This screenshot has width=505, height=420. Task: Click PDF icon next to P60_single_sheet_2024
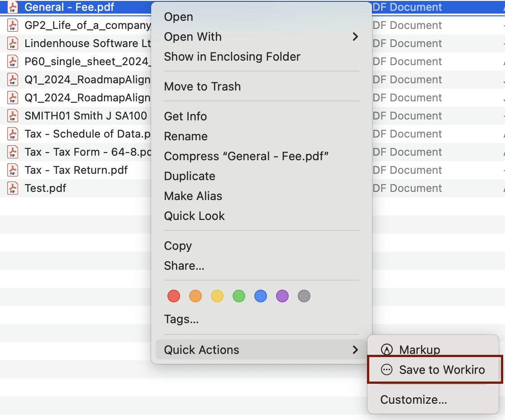click(x=13, y=62)
